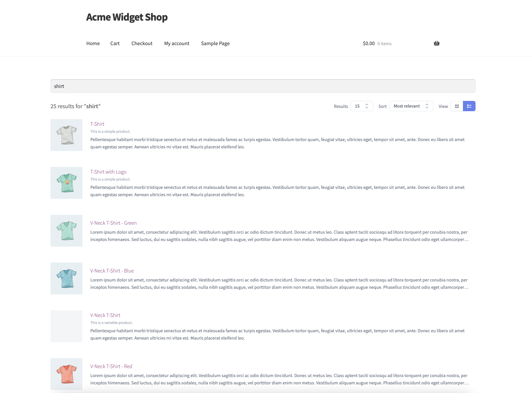Go to Home menu item
Screen dimensions: 532x393
pos(93,43)
